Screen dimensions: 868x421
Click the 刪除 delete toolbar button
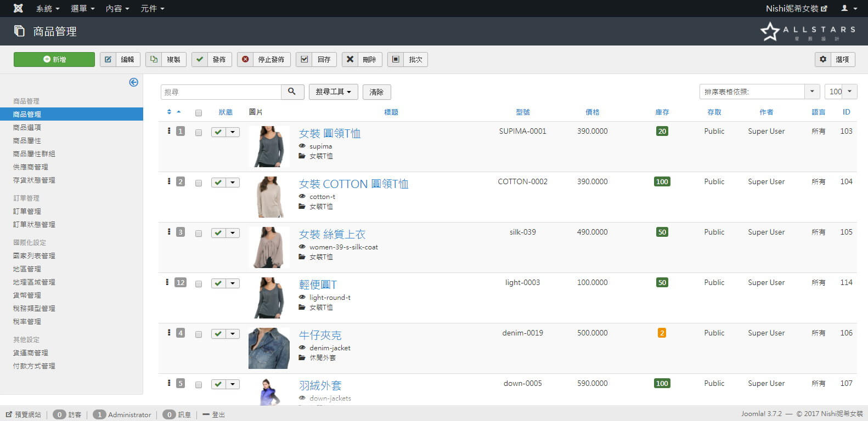362,59
